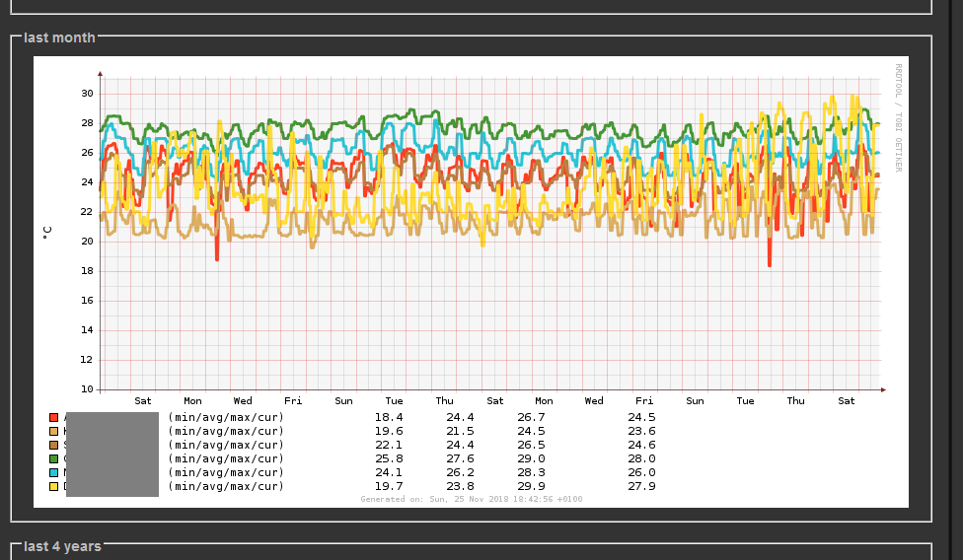This screenshot has width=963, height=560.
Task: Click the min value 18.4 in legend
Action: [x=388, y=417]
